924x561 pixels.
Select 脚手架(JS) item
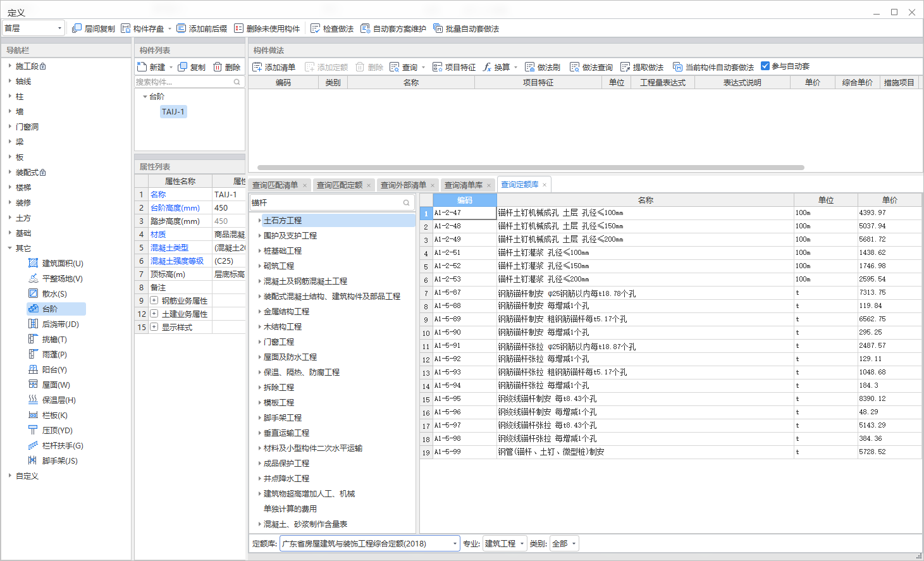point(53,460)
